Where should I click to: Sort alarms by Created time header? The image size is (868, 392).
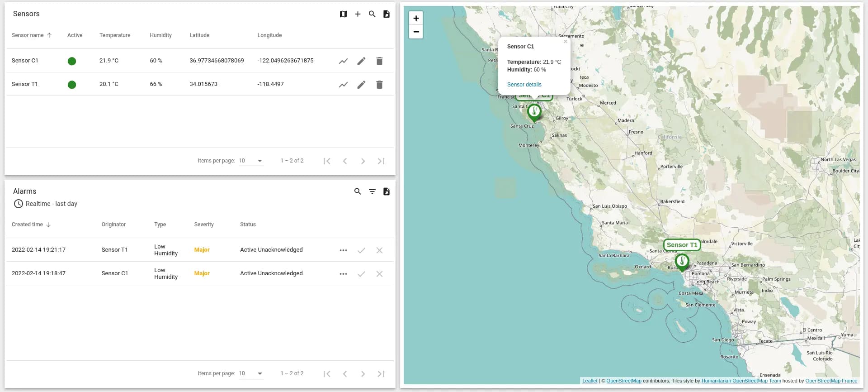28,225
